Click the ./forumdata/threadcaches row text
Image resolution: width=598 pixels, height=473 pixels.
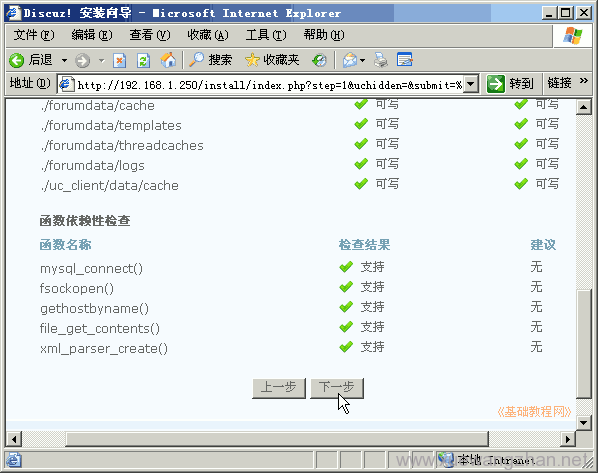pos(122,146)
